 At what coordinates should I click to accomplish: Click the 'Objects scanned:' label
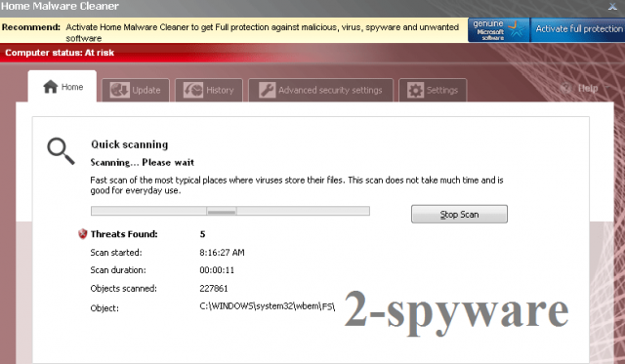point(124,288)
